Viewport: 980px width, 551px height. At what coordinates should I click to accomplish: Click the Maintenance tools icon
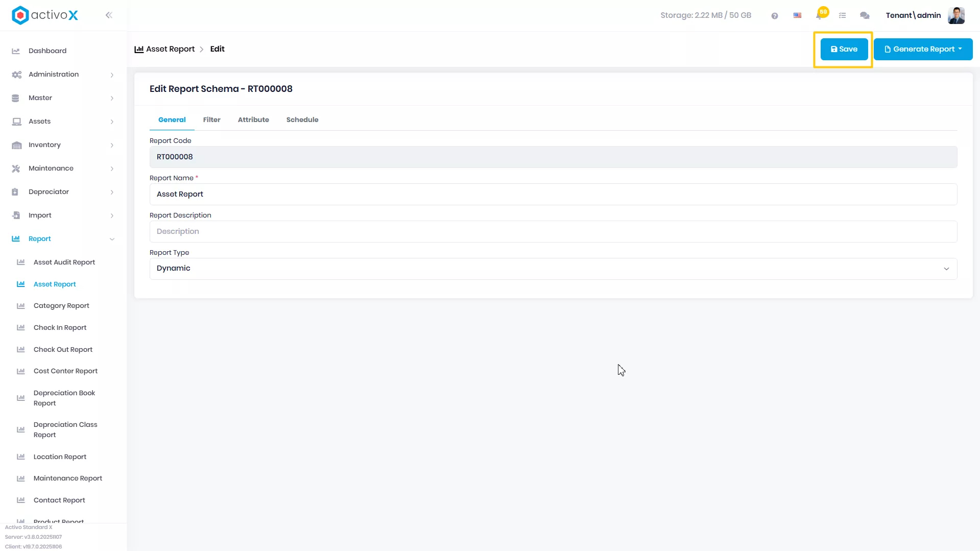16,169
